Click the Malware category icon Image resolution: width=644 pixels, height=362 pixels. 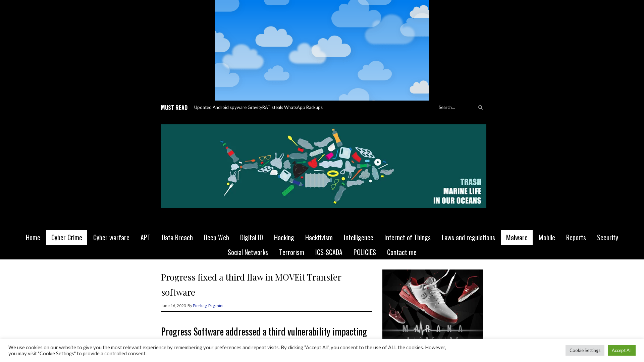coord(517,237)
